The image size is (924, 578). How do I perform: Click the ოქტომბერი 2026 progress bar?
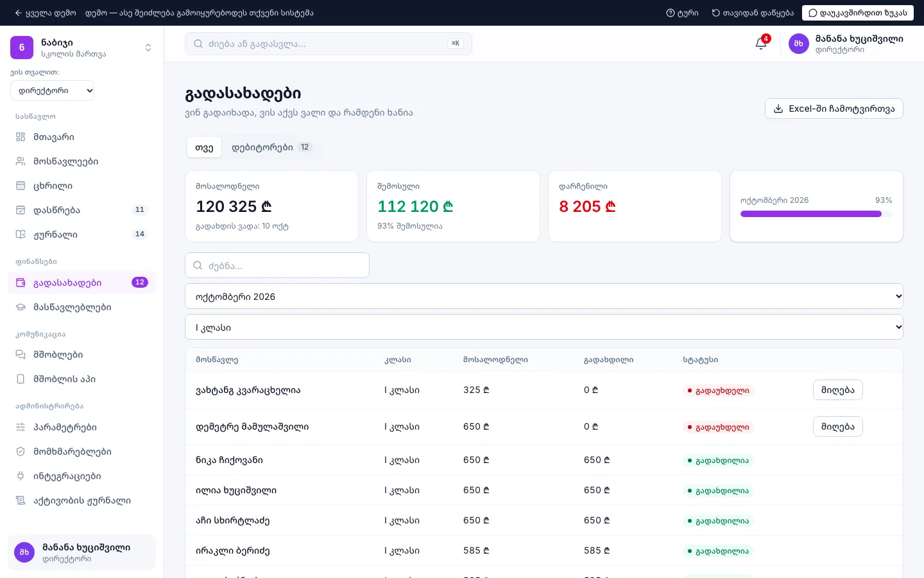pyautogui.click(x=816, y=214)
